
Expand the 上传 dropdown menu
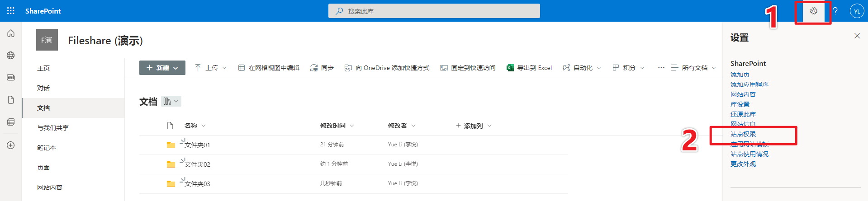211,68
